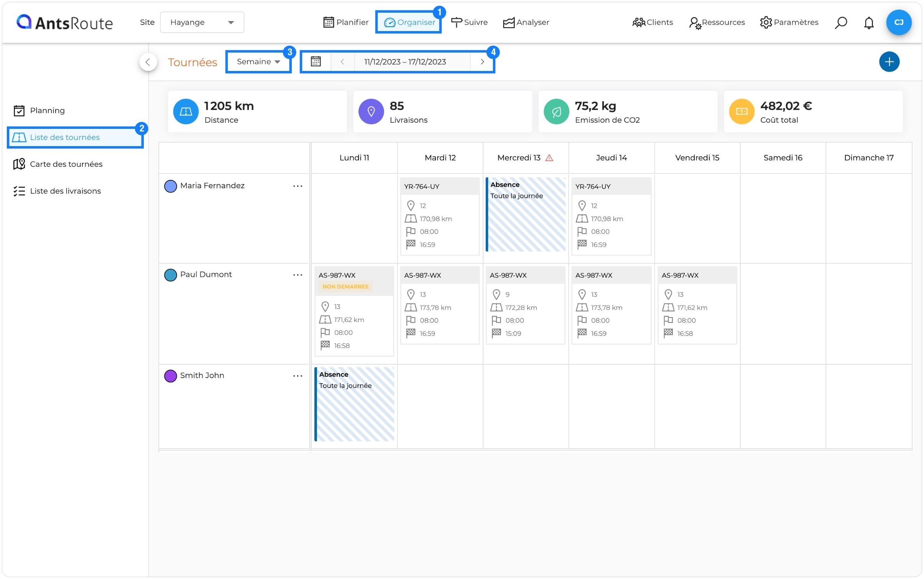The height and width of the screenshot is (579, 924).
Task: Open Maria Fernandez options menu
Action: point(298,186)
